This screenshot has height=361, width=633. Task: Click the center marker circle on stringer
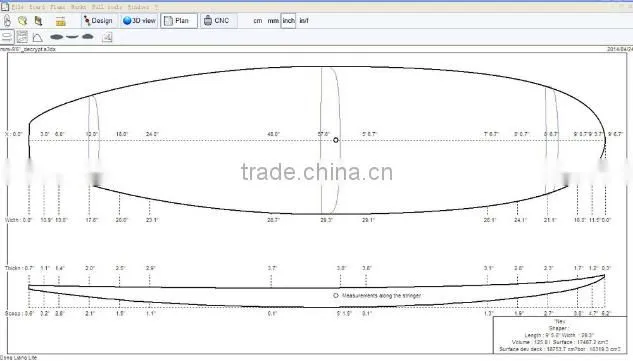(336, 140)
